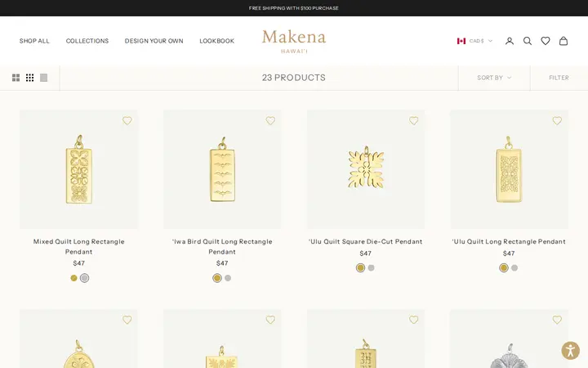Switch to the small dense grid view

(x=29, y=78)
